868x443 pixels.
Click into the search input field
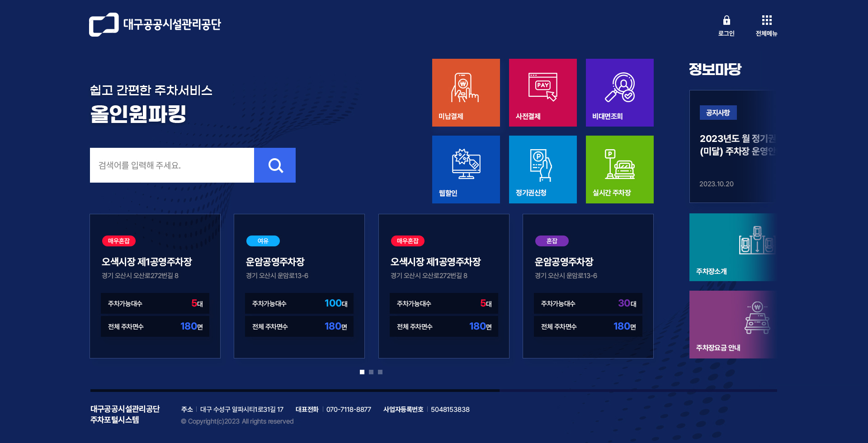click(x=172, y=165)
